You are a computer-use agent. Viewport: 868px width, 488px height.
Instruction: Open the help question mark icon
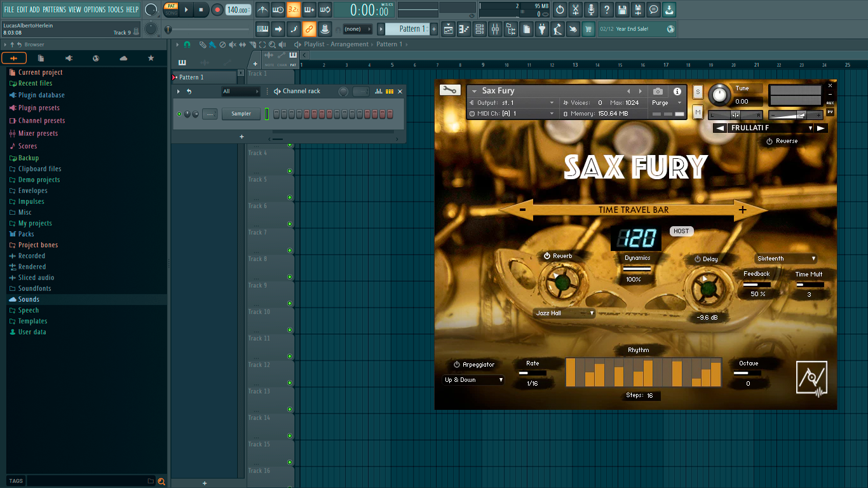click(x=607, y=10)
